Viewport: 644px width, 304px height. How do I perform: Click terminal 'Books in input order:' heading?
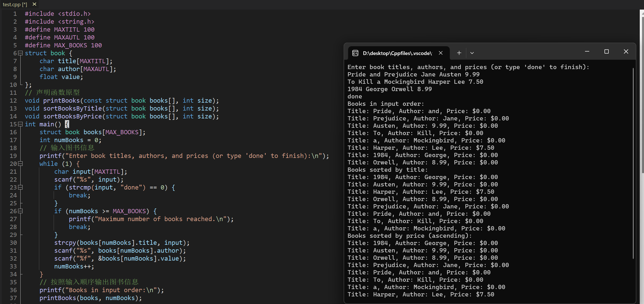(x=386, y=104)
